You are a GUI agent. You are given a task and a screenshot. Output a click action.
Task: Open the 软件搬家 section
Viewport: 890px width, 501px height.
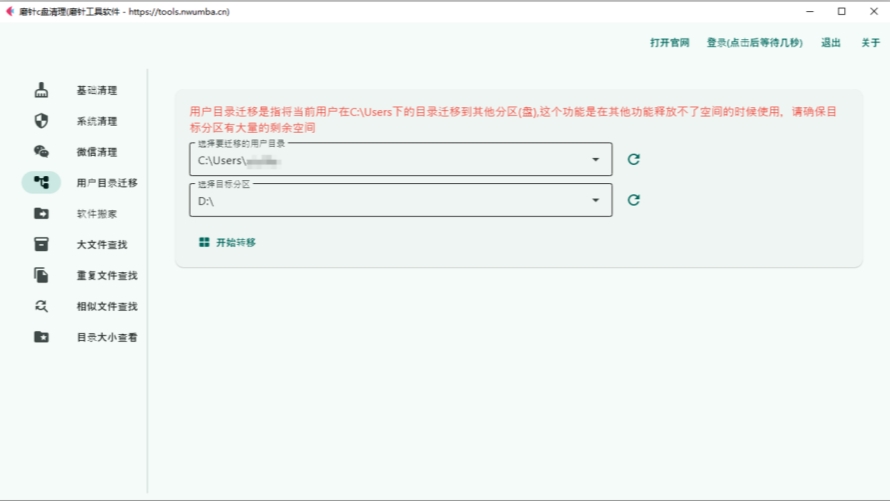(x=96, y=213)
